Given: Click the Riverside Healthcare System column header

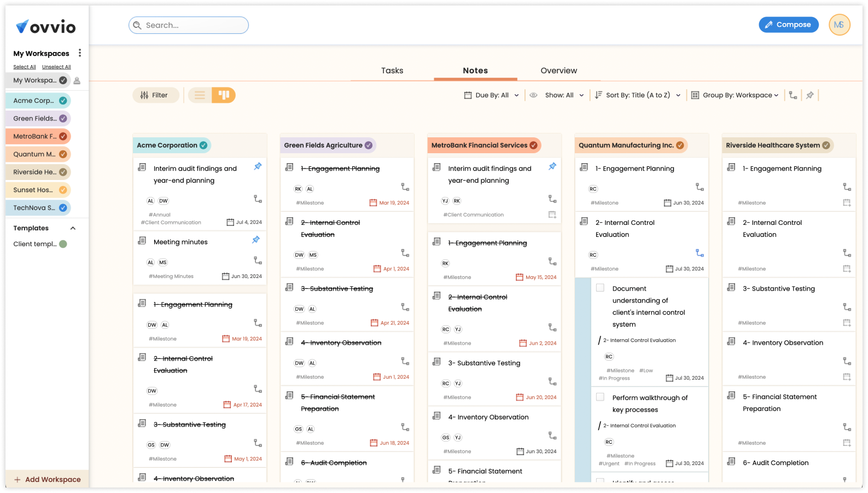Looking at the screenshot, I should tap(778, 146).
